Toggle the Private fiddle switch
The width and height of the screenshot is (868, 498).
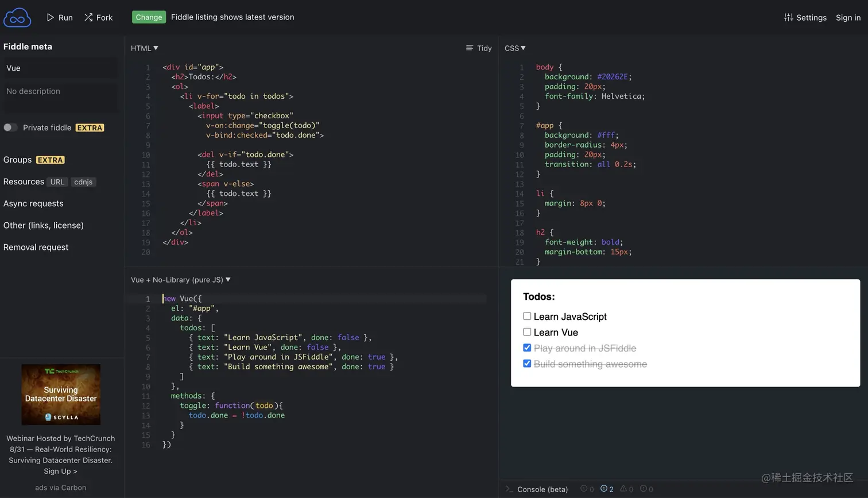[x=10, y=128]
